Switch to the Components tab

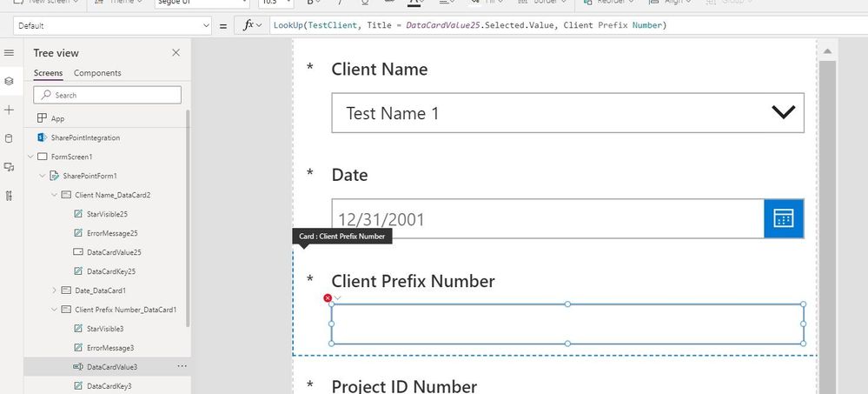point(97,73)
